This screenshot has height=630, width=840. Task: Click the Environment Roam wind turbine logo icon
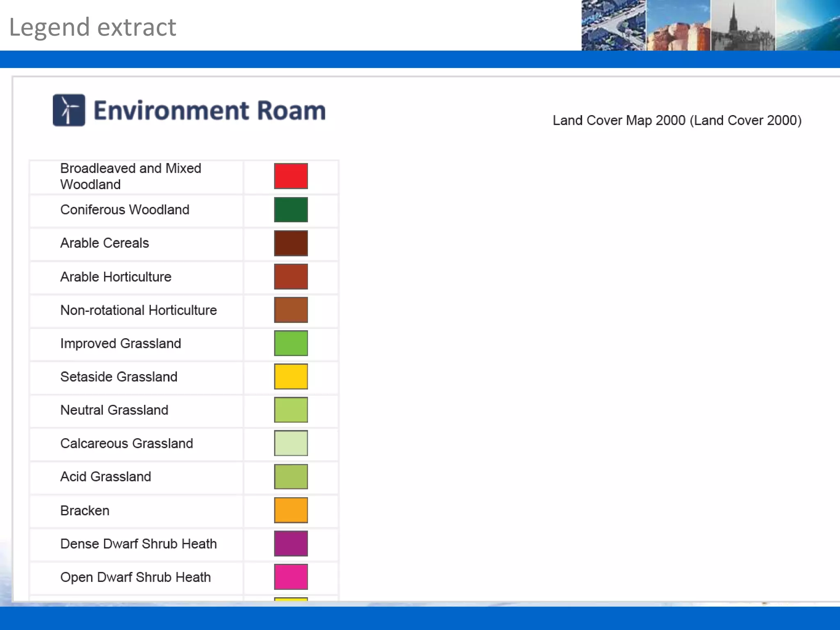(x=69, y=110)
